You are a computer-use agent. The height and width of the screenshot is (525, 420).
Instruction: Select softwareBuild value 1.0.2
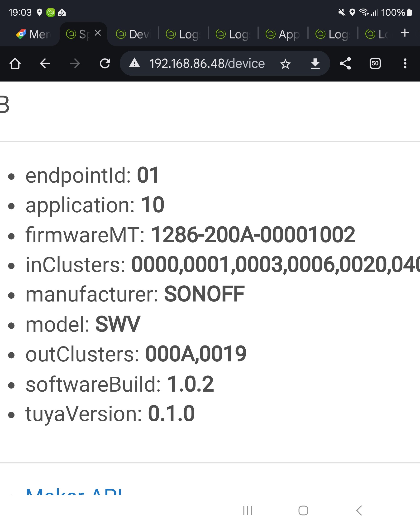190,384
